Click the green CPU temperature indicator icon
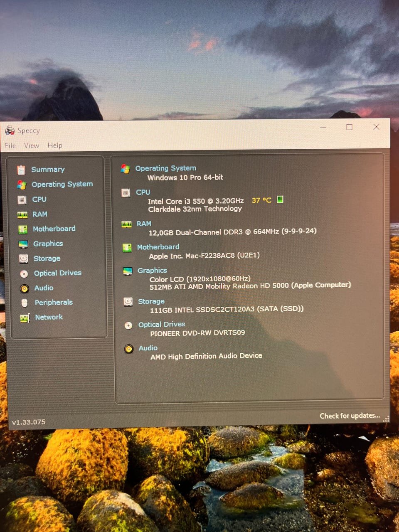The image size is (399, 532). point(280,199)
